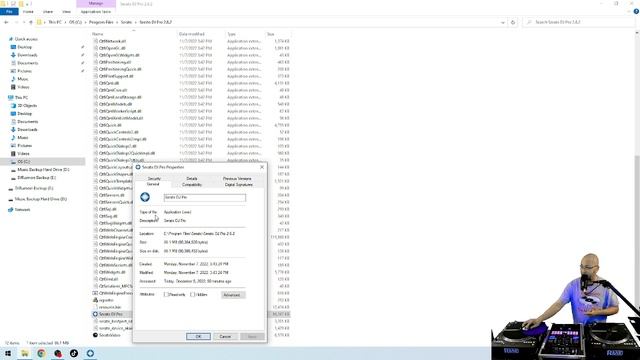The height and width of the screenshot is (360, 640).
Task: Open Desktop under Quick access
Action: click(24, 47)
